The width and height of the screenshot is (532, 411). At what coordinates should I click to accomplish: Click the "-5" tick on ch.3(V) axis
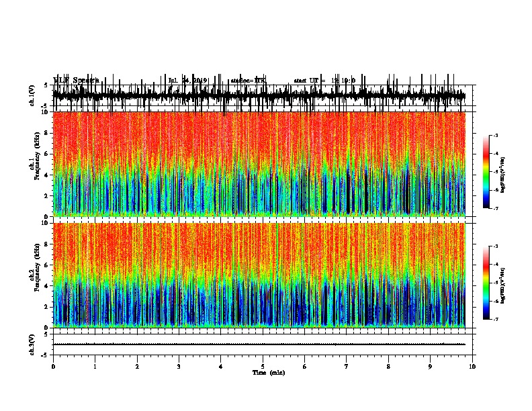point(45,355)
